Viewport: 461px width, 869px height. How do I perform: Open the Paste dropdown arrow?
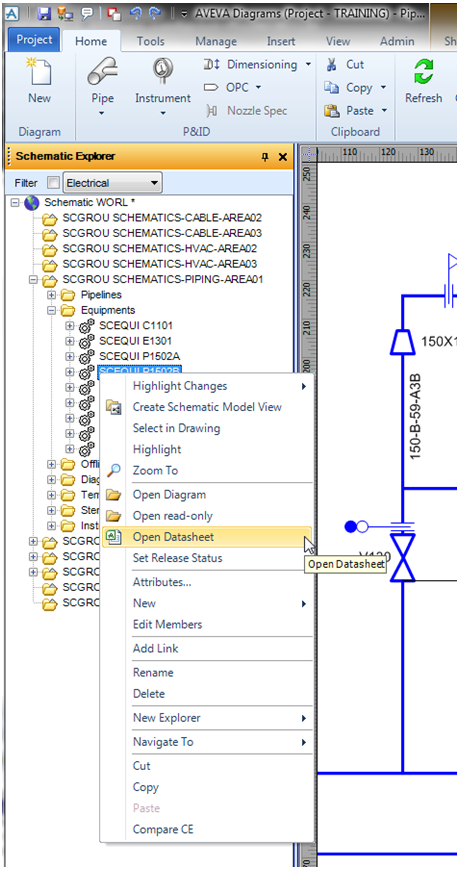pos(385,111)
